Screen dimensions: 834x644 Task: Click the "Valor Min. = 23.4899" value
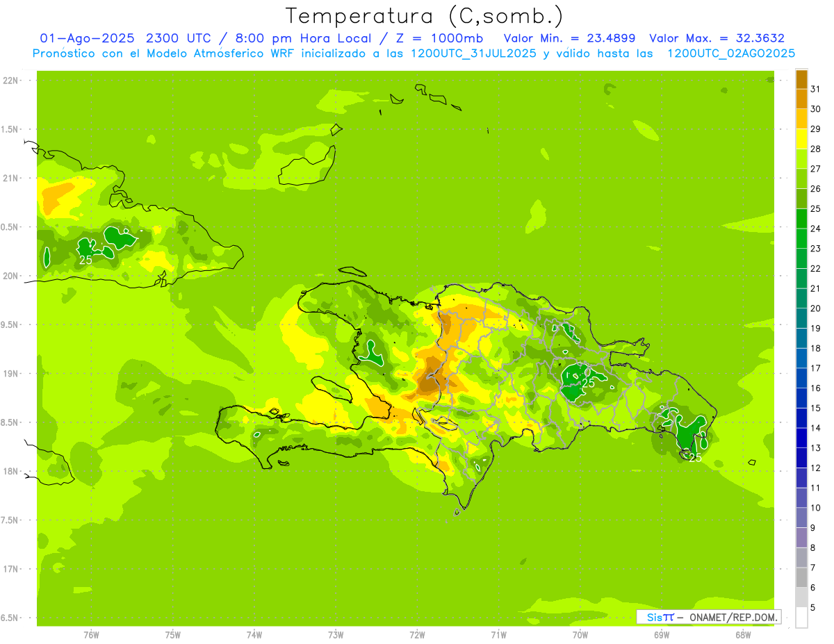(x=569, y=38)
